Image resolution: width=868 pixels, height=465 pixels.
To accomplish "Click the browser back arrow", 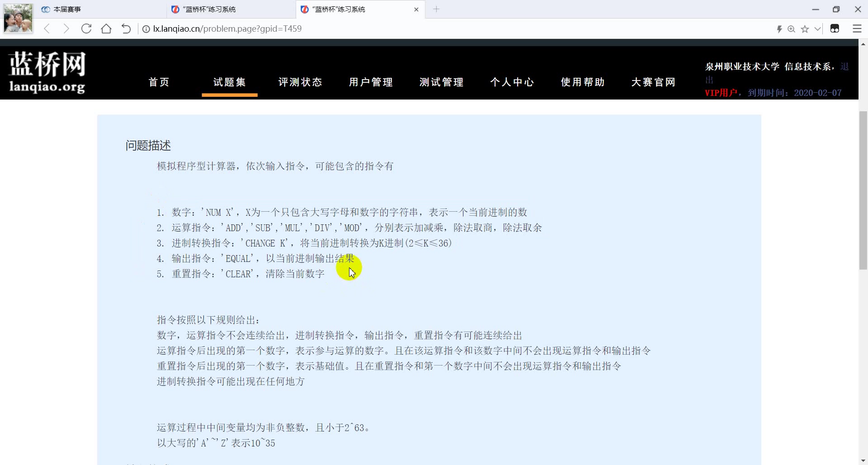I will click(x=47, y=29).
